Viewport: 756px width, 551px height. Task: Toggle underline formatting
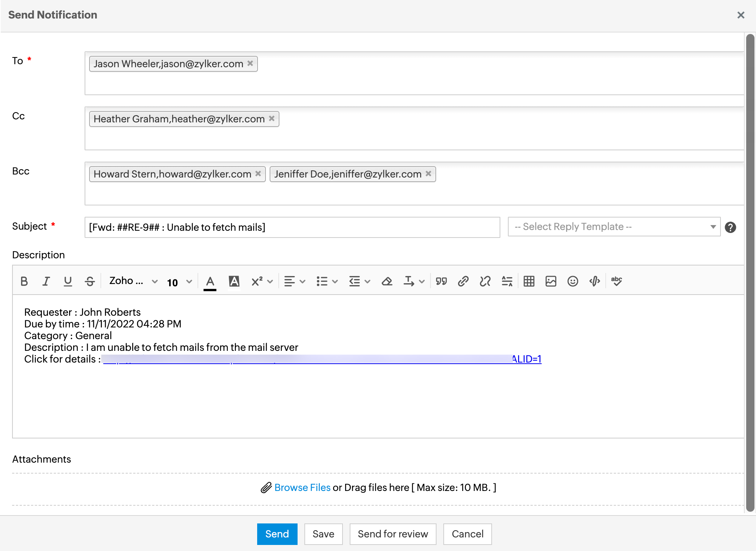point(68,281)
